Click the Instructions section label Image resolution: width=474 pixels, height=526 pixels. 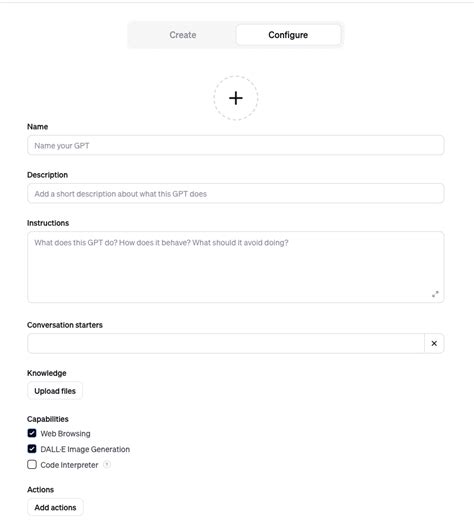coord(48,223)
